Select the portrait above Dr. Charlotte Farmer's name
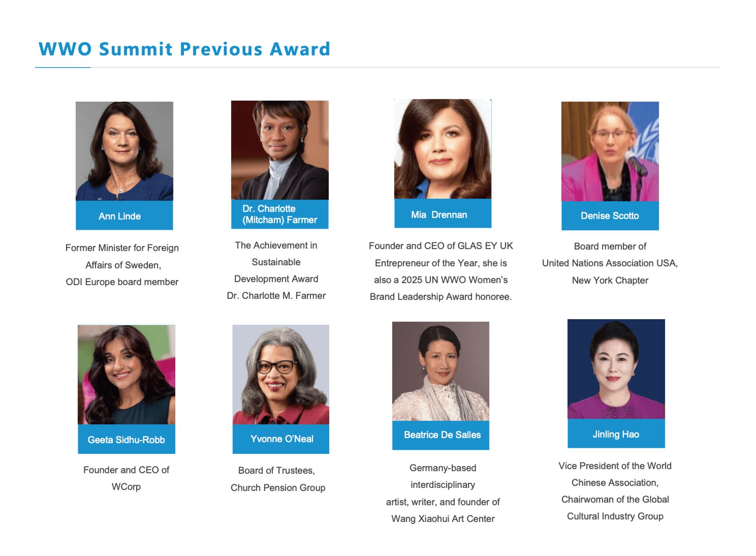The width and height of the screenshot is (756, 556). tap(280, 150)
